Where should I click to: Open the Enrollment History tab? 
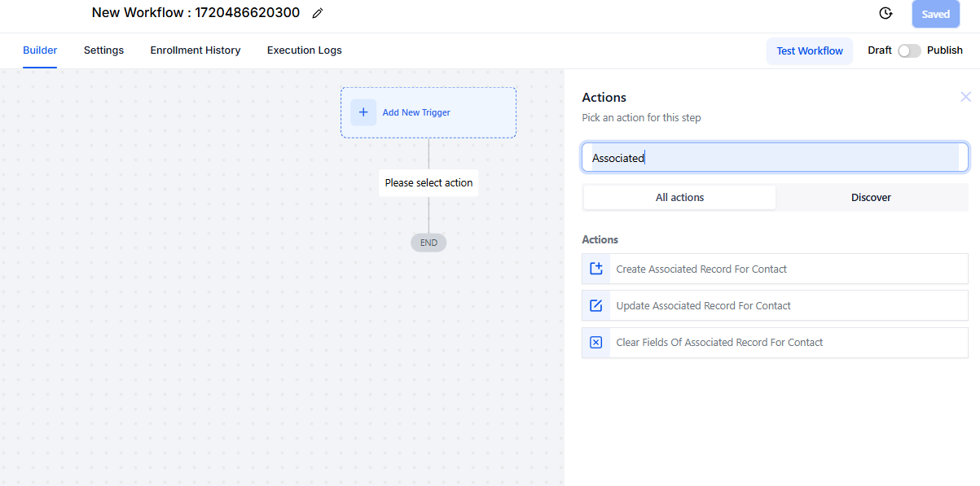(196, 50)
